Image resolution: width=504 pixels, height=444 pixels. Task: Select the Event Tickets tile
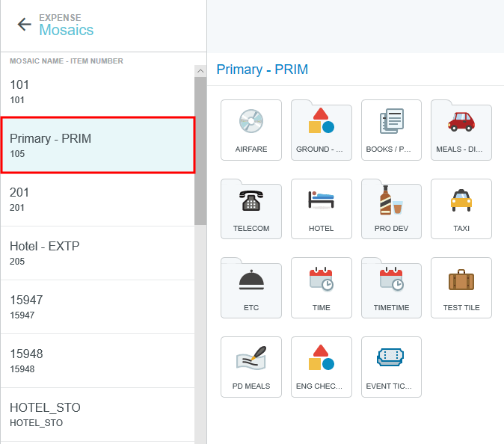click(x=391, y=367)
